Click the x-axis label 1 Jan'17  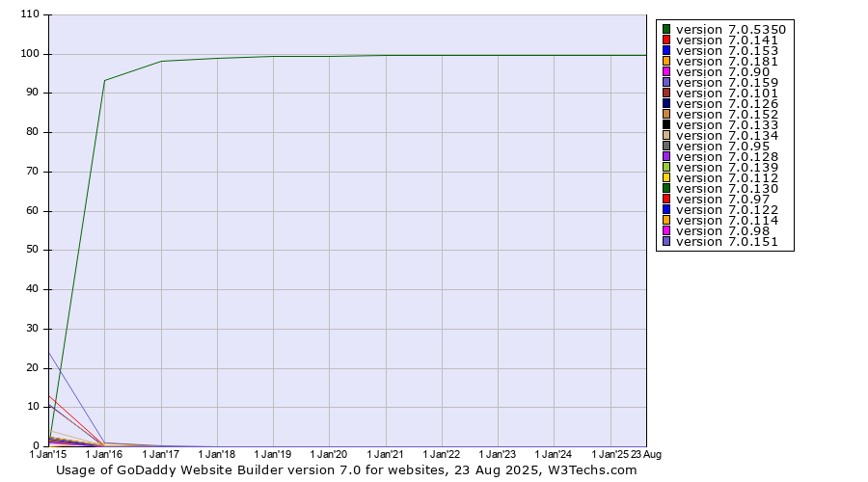point(160,454)
